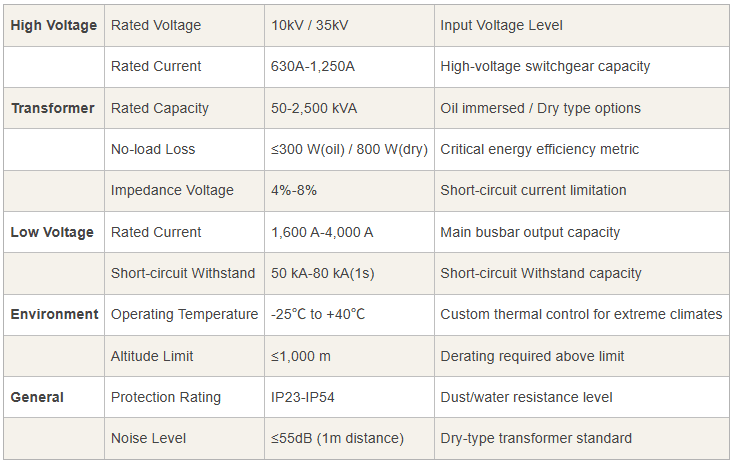Select the Altitude Limit parameter
The height and width of the screenshot is (464, 733).
tap(152, 356)
